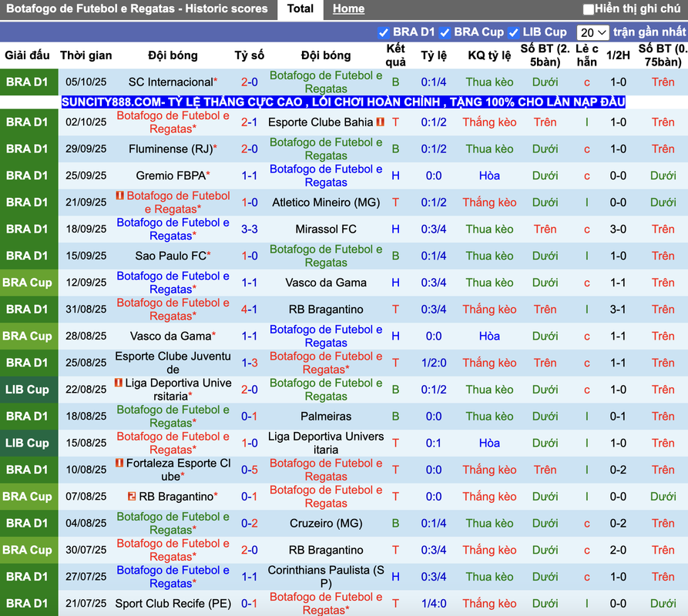The height and width of the screenshot is (616, 688).
Task: Open Sao Paulo FC team link
Action: click(x=171, y=256)
